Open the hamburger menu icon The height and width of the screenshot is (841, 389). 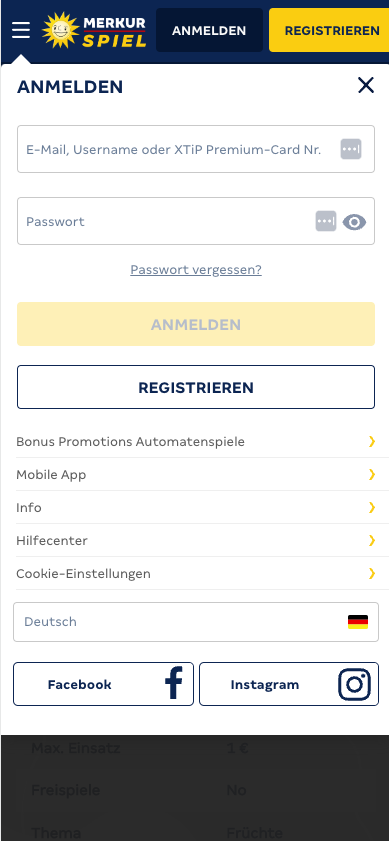(21, 30)
